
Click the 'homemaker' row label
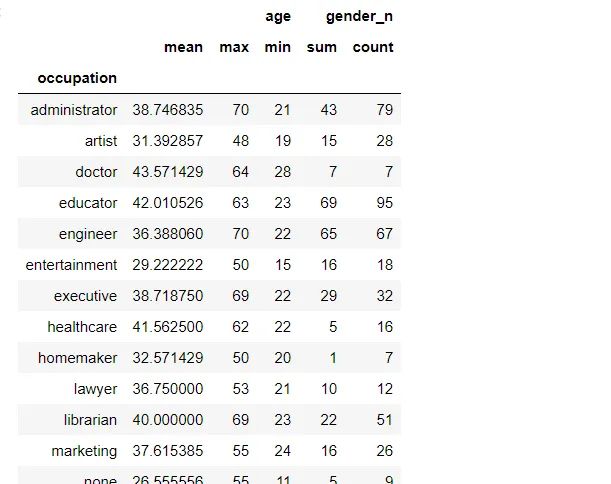tap(78, 358)
